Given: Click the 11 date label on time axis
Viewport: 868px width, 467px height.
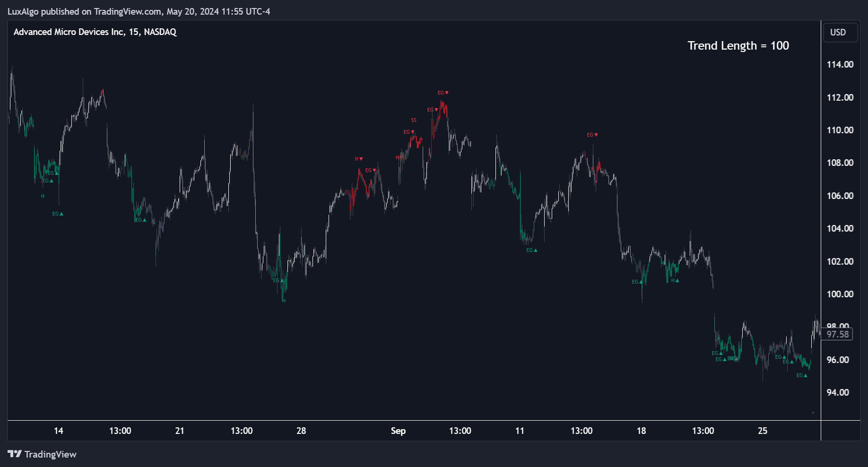Looking at the screenshot, I should pyautogui.click(x=520, y=431).
